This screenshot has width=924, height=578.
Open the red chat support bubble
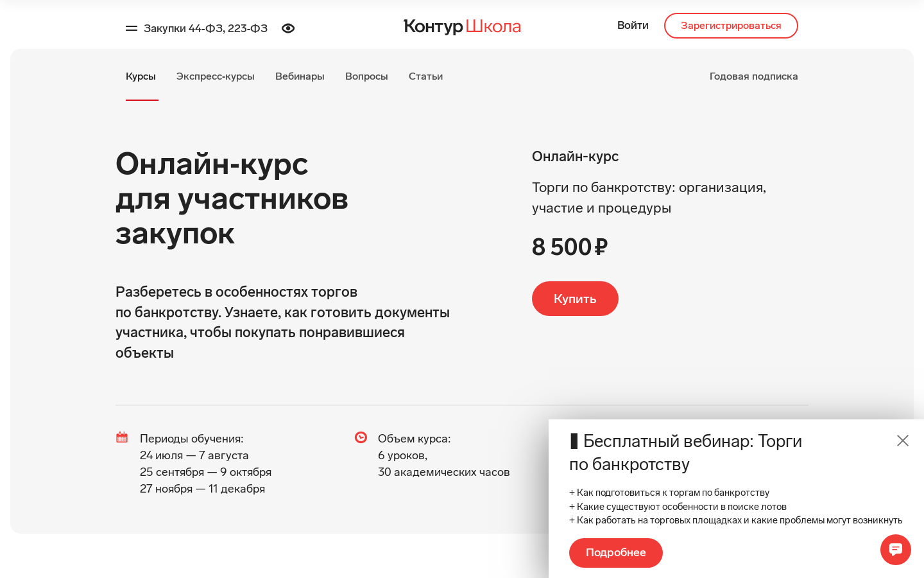click(896, 550)
